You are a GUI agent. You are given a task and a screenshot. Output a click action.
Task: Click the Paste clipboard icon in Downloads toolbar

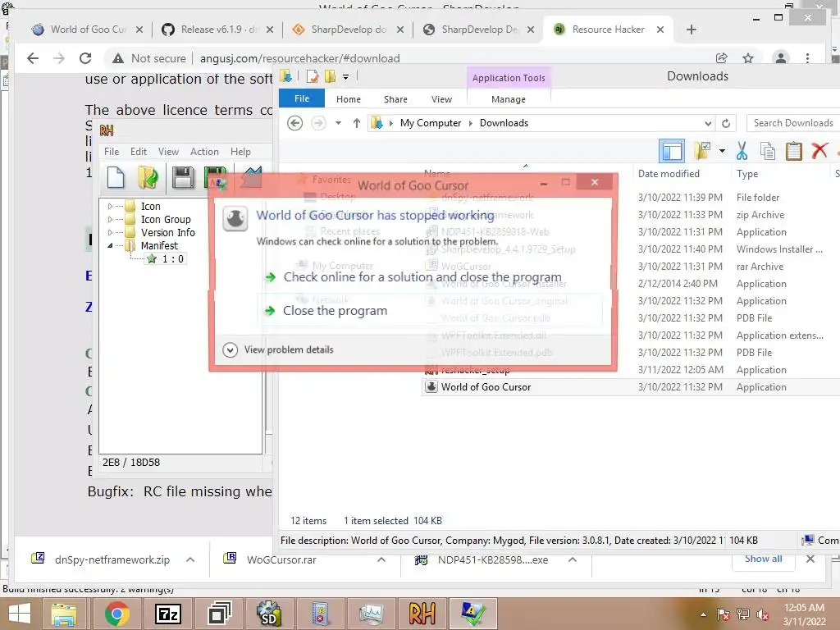coord(793,151)
